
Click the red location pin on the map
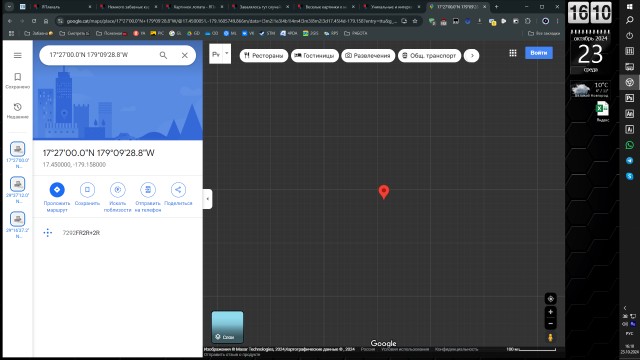(384, 192)
